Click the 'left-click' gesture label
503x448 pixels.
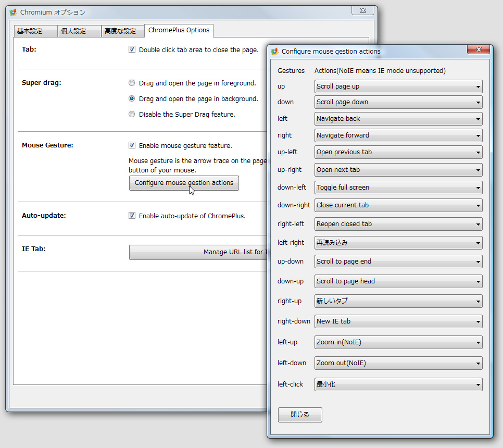[x=291, y=384]
